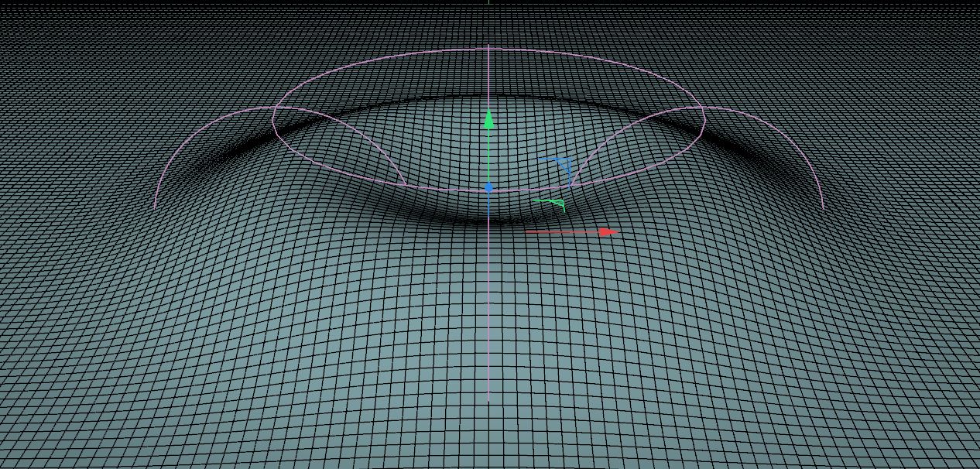
Task: Grab the green Y-axis arrow handle
Action: [x=488, y=120]
